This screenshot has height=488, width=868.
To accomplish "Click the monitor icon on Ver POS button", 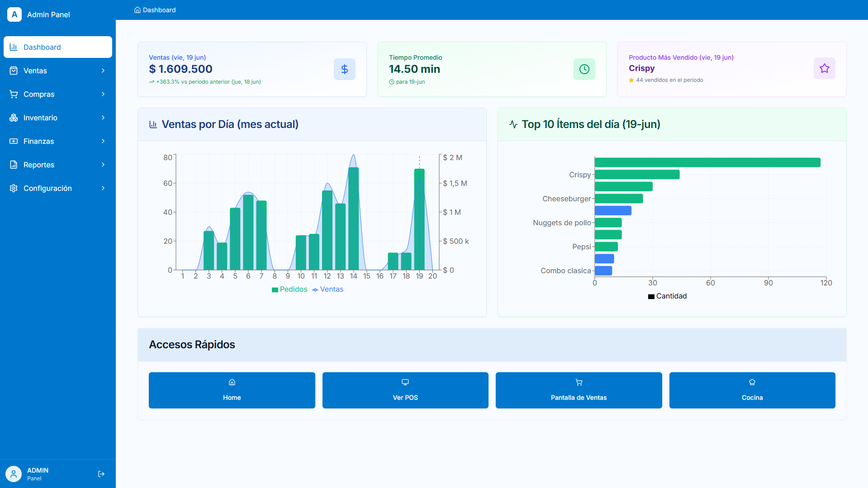I will (405, 382).
